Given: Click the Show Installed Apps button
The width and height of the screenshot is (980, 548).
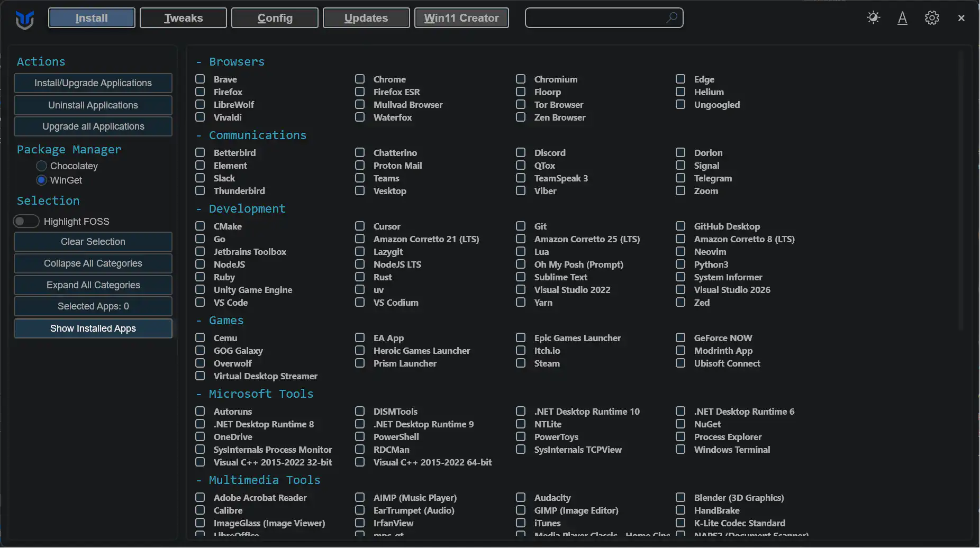Looking at the screenshot, I should (93, 328).
